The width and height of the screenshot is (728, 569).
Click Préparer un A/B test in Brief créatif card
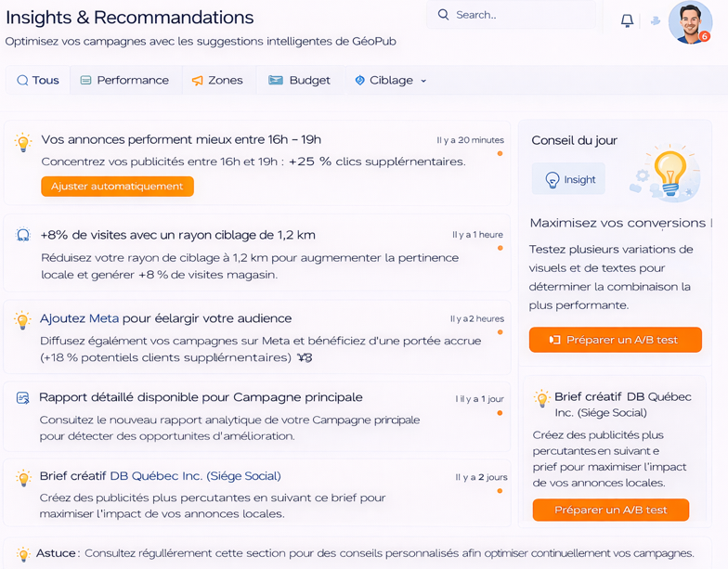click(x=610, y=510)
